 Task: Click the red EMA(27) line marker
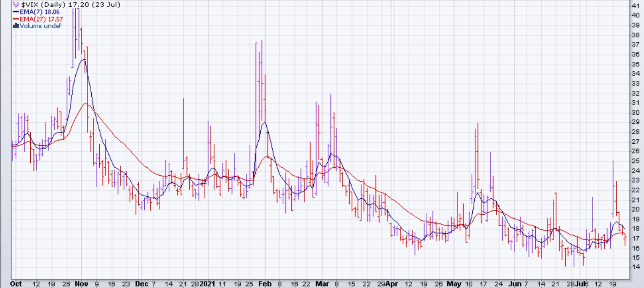(16, 19)
